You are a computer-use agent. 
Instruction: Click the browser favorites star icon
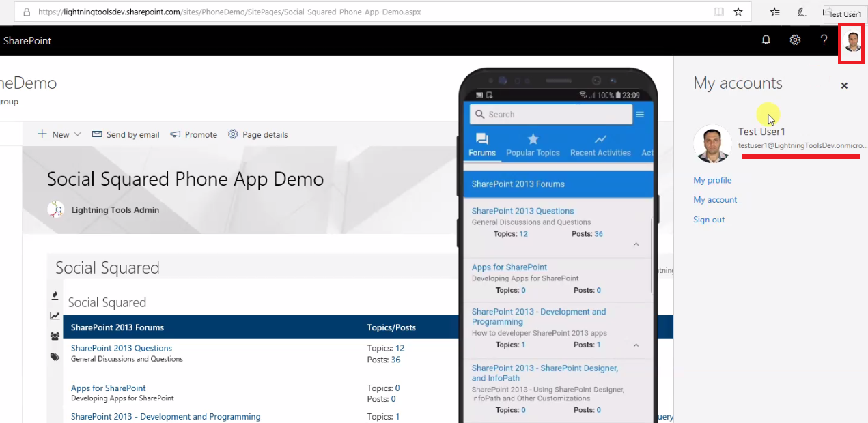[738, 12]
